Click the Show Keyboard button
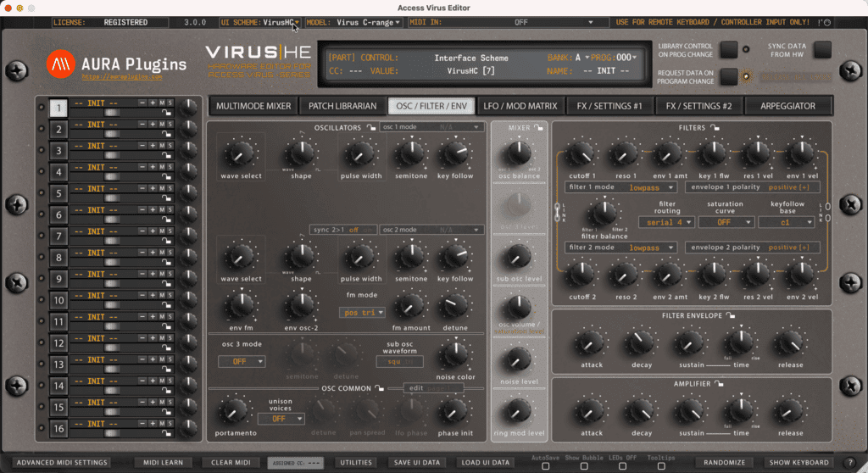 pos(798,463)
